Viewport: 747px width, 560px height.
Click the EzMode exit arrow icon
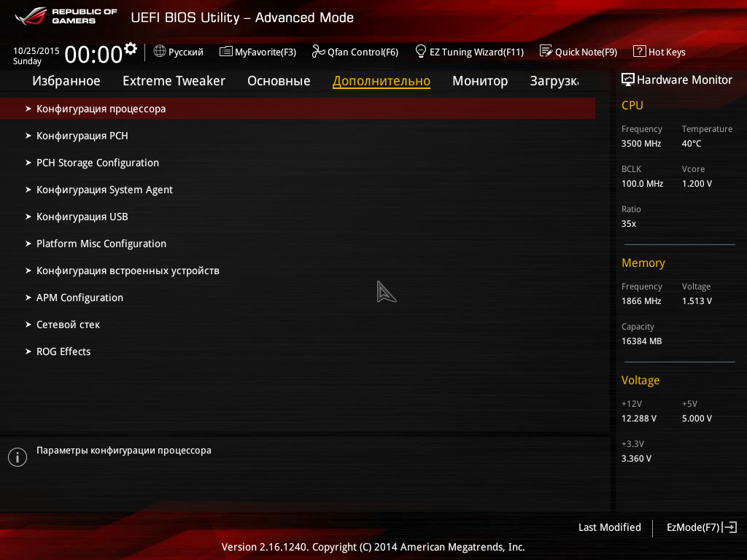pyautogui.click(x=729, y=527)
